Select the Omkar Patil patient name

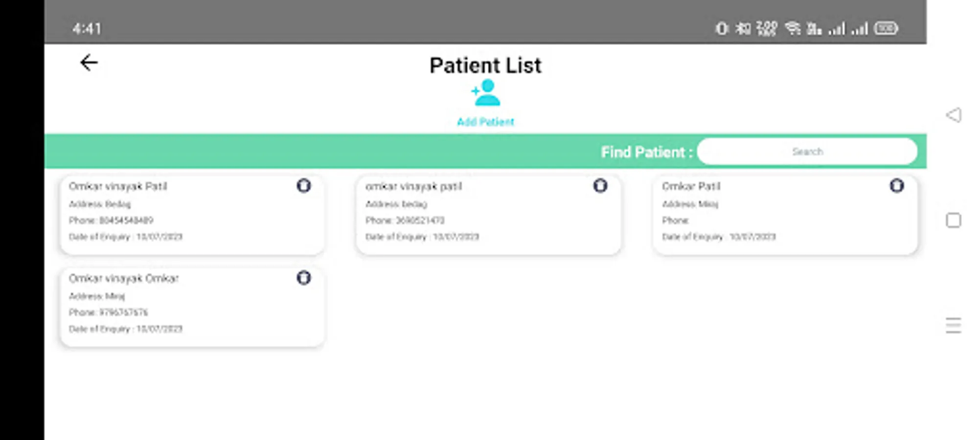691,186
